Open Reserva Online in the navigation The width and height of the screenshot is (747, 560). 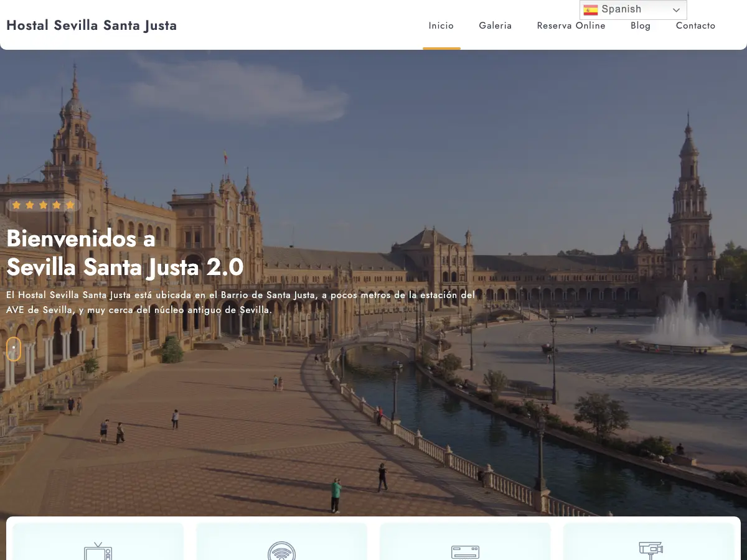(571, 26)
